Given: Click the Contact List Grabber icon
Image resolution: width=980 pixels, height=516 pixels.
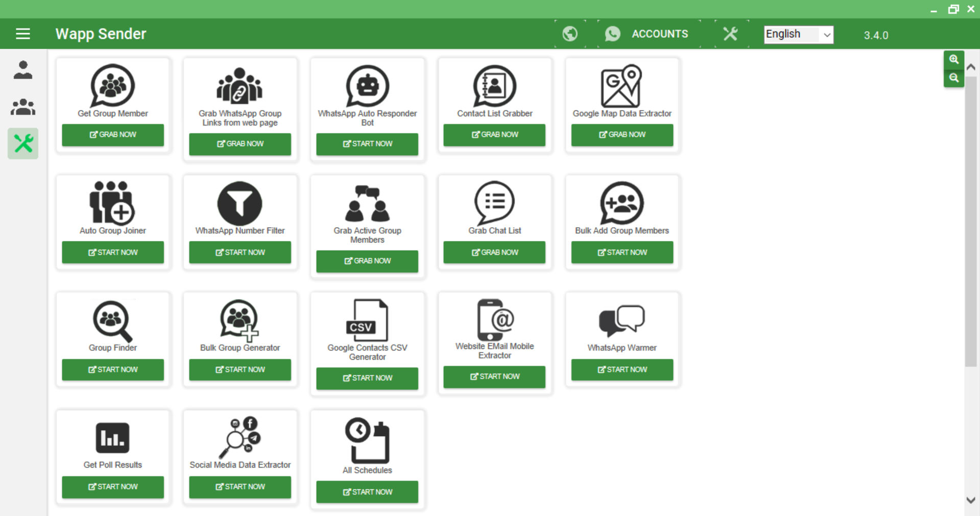Looking at the screenshot, I should point(494,86).
